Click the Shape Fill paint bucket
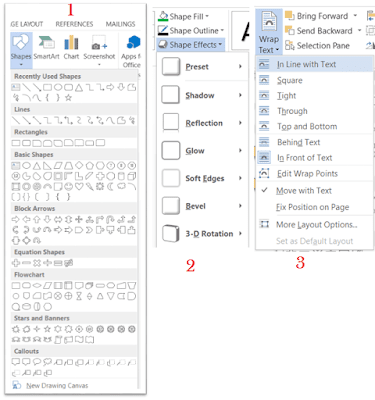Image resolution: width=375 pixels, height=400 pixels. click(x=163, y=16)
